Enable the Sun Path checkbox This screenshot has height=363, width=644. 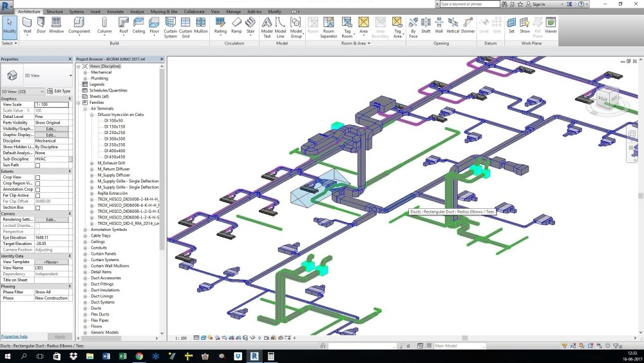38,165
